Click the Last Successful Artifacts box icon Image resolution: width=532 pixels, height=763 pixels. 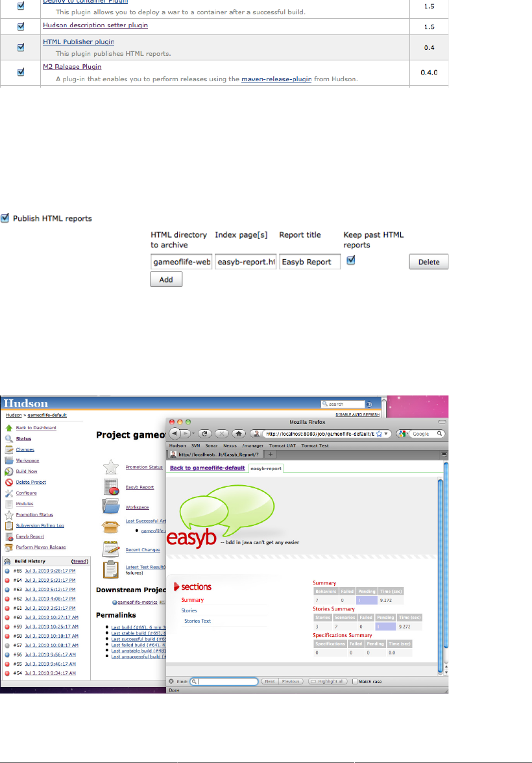point(111,526)
